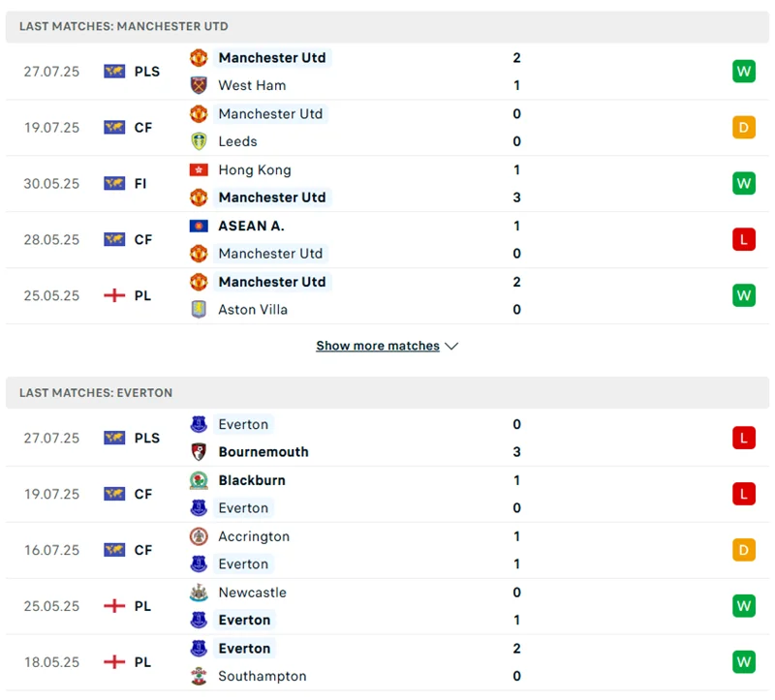Image resolution: width=775 pixels, height=700 pixels.
Task: Click the Newcastle club crest icon
Action: pos(199,593)
